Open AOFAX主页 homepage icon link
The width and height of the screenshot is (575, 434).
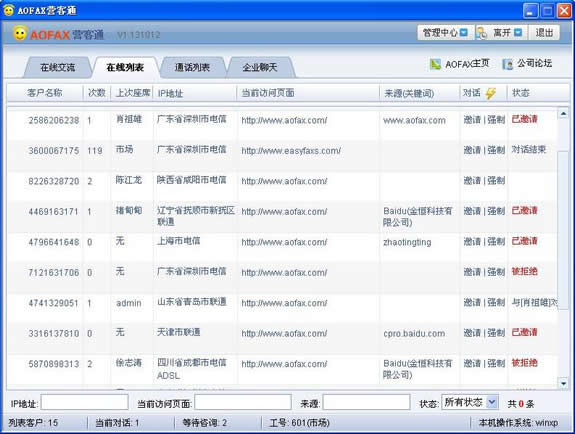[435, 64]
